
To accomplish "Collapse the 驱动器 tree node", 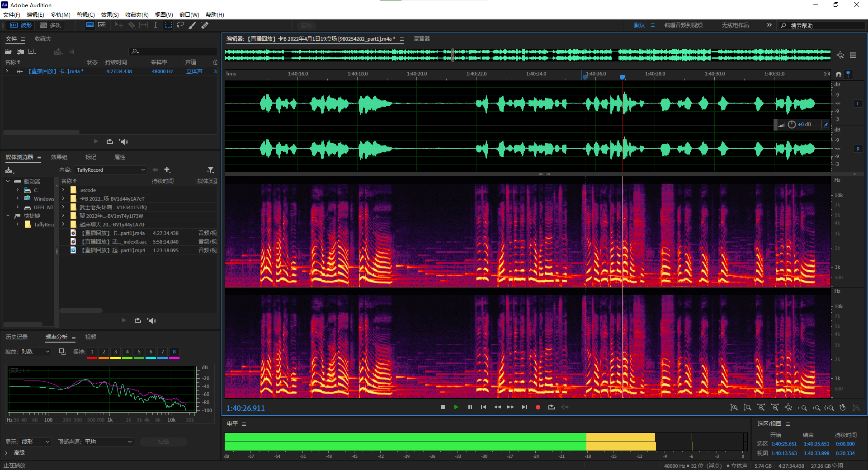I will [8, 181].
